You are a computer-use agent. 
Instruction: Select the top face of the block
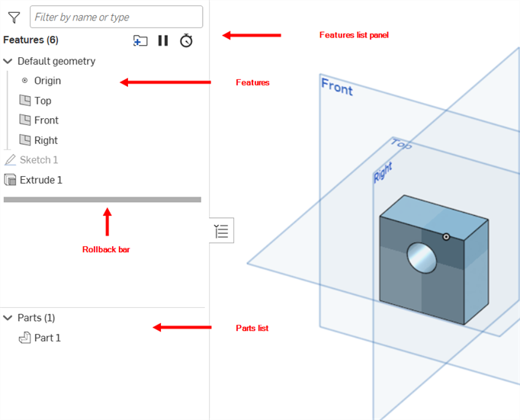pos(434,216)
